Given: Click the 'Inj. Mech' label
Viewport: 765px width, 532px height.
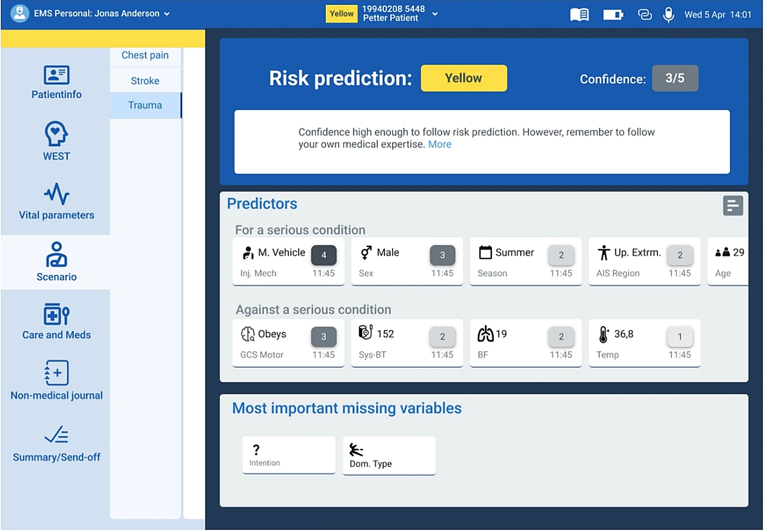Looking at the screenshot, I should pyautogui.click(x=258, y=273).
